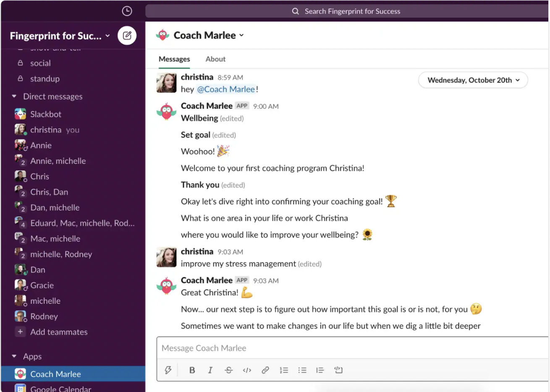Collapse the Apps section

pos(14,356)
